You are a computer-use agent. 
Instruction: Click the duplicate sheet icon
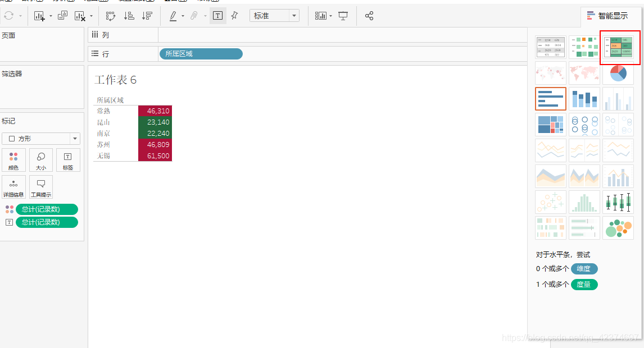tap(62, 16)
